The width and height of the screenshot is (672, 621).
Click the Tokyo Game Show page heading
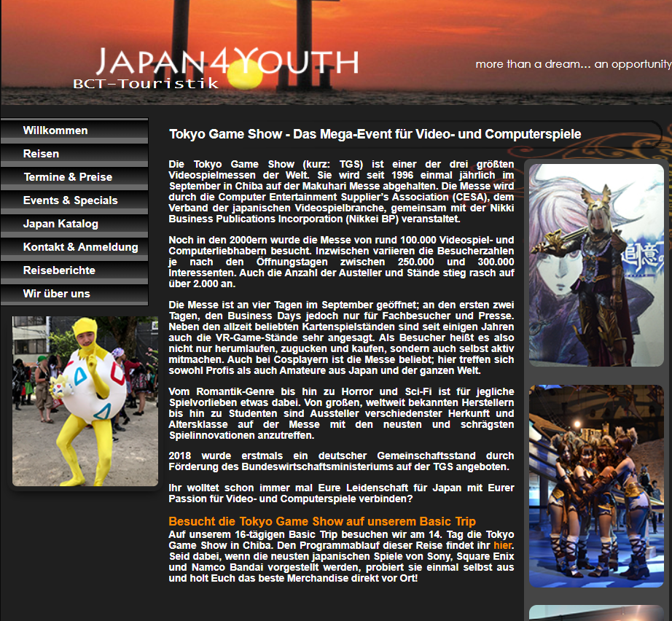point(375,134)
